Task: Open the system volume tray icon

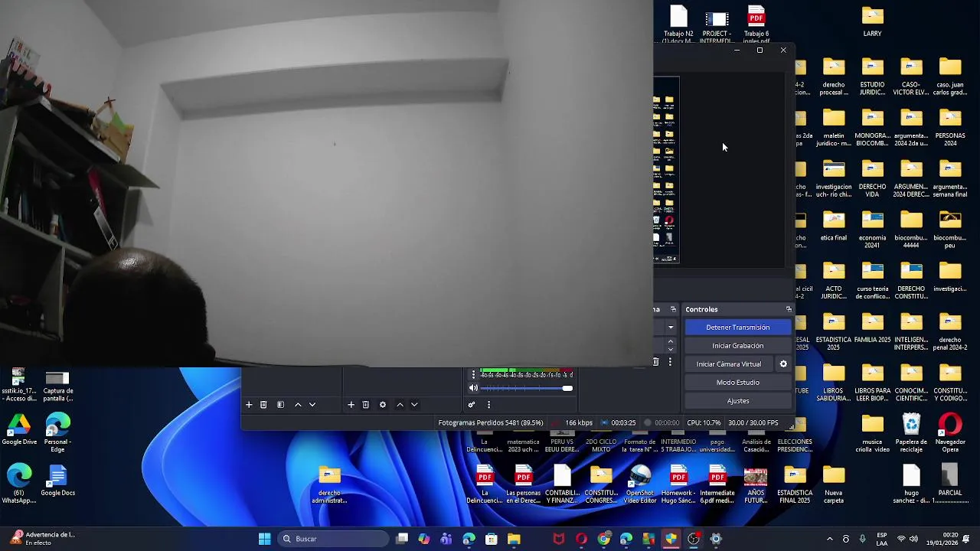Action: click(x=914, y=539)
